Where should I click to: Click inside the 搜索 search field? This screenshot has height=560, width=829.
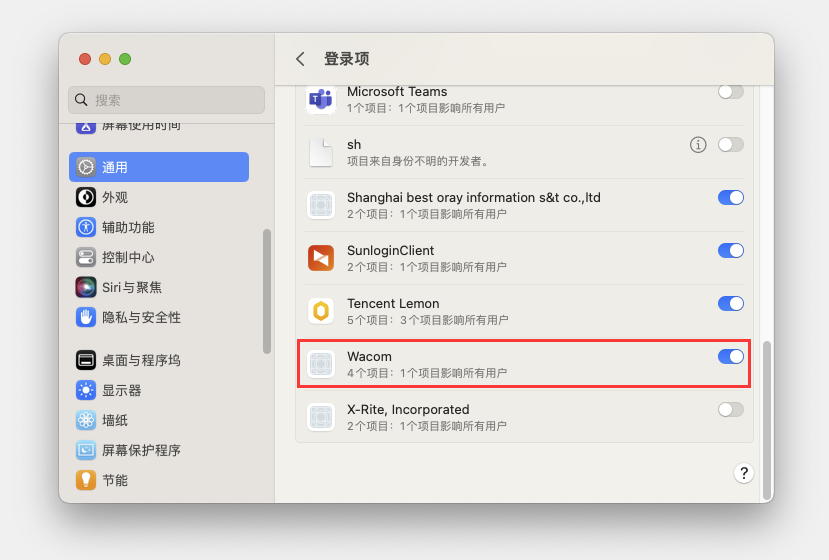coord(167,100)
